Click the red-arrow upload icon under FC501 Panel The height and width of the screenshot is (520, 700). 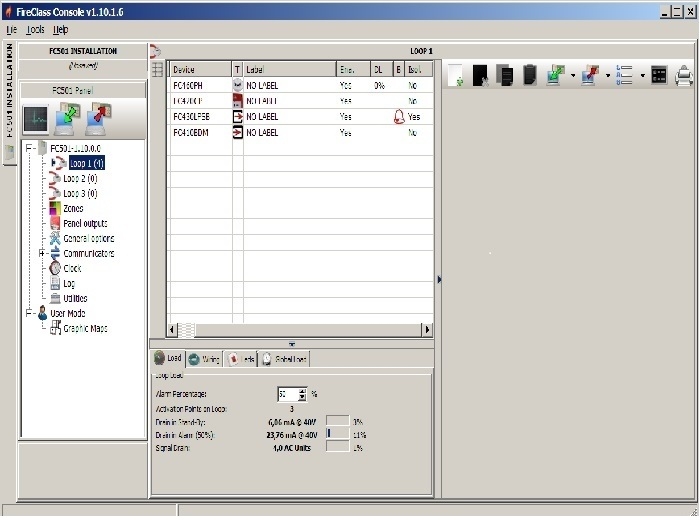[x=98, y=119]
